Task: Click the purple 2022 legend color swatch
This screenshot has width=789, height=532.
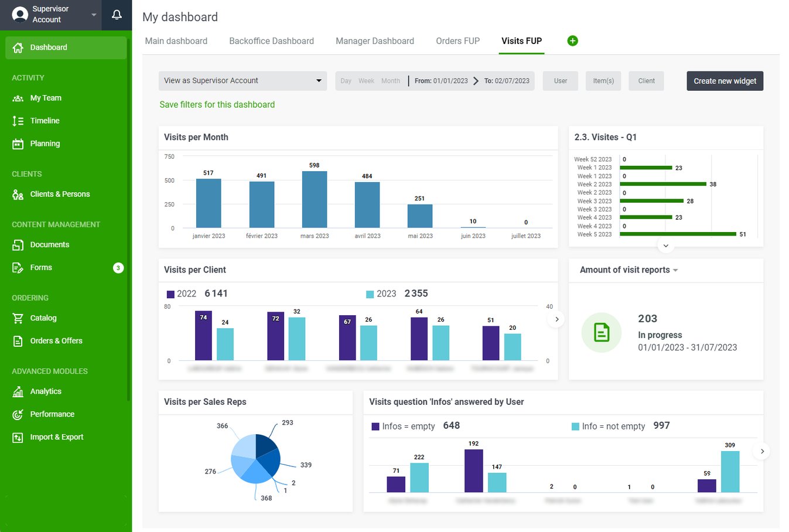Action: point(170,293)
